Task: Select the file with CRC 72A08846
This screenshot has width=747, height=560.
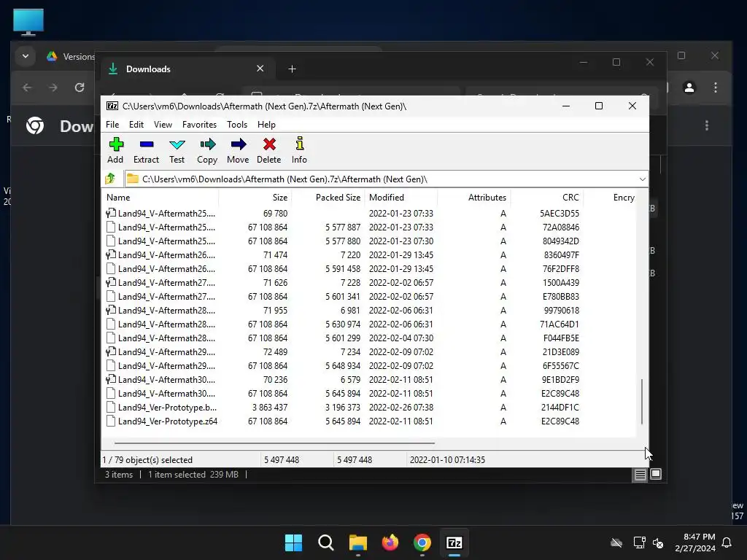Action: pos(368,227)
